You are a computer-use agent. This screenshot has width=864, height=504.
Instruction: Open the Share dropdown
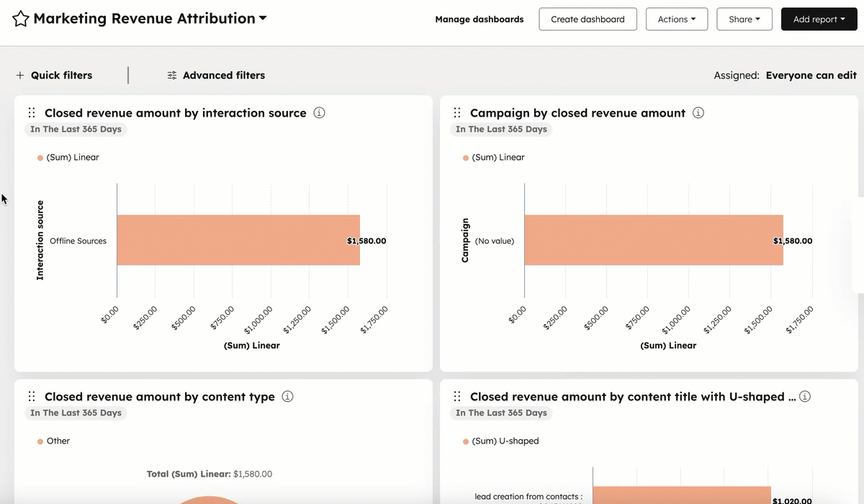[x=744, y=19]
